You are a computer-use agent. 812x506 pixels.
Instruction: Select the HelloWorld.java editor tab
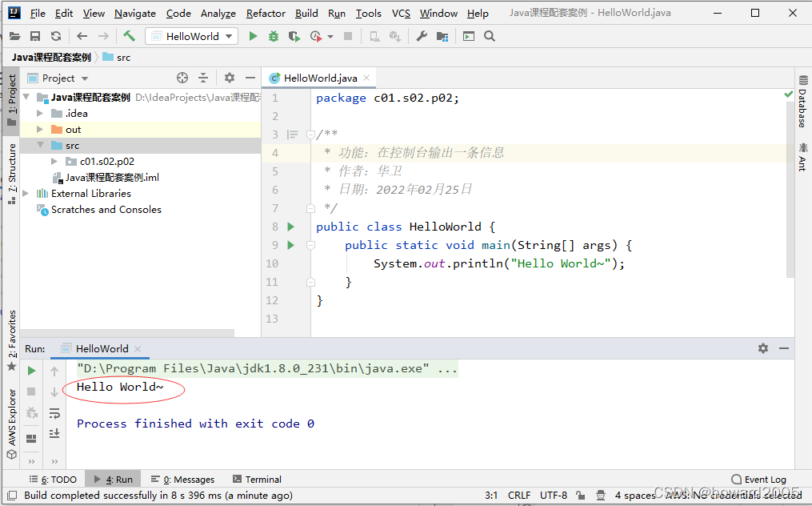pos(320,78)
